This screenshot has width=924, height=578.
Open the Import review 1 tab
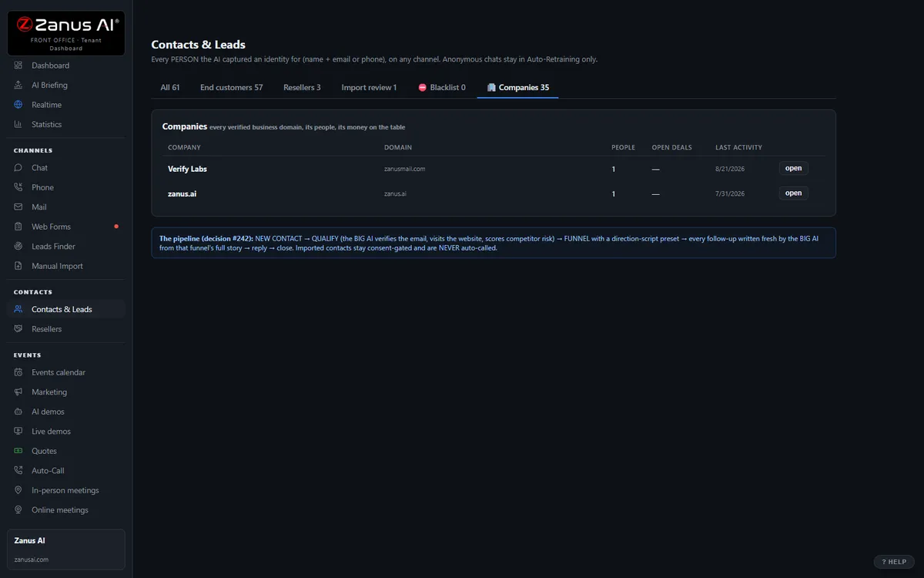[x=369, y=87]
